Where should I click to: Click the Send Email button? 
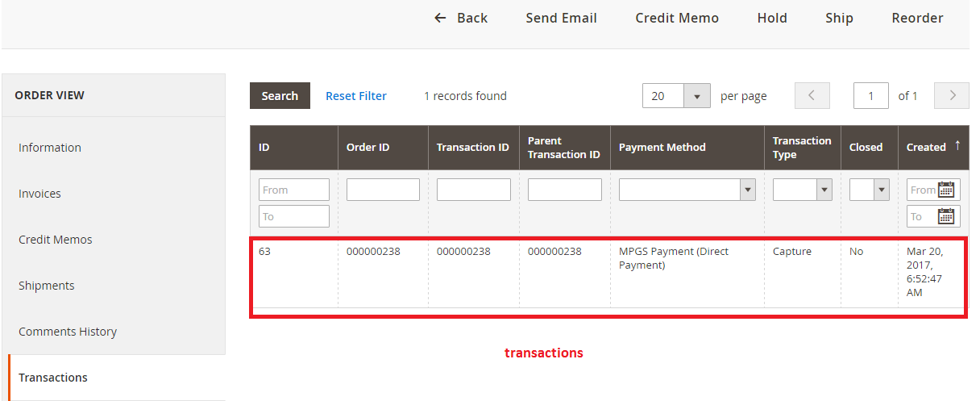point(562,18)
